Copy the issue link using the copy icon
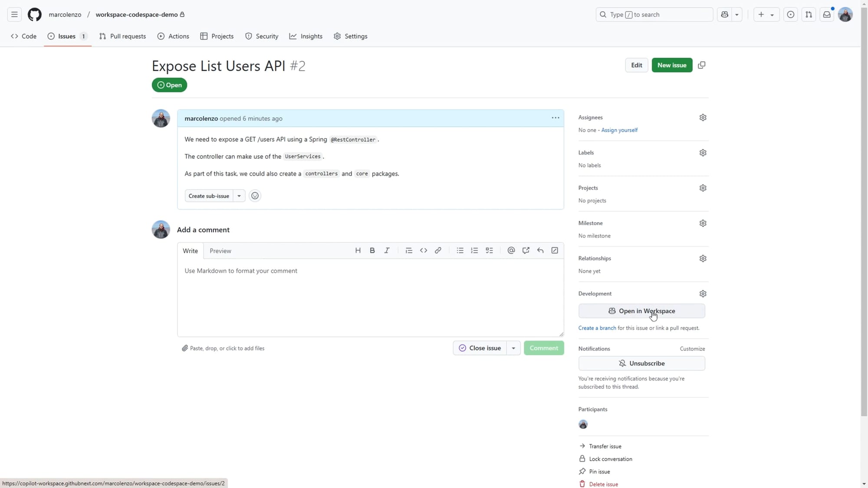The width and height of the screenshot is (868, 488). click(701, 65)
